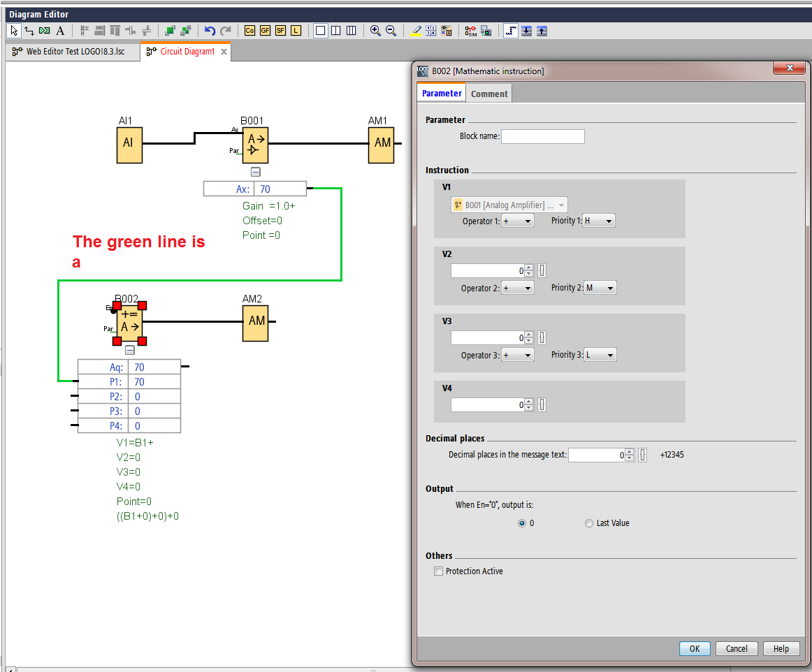
Task: Select the 0 output radio button
Action: [x=522, y=523]
